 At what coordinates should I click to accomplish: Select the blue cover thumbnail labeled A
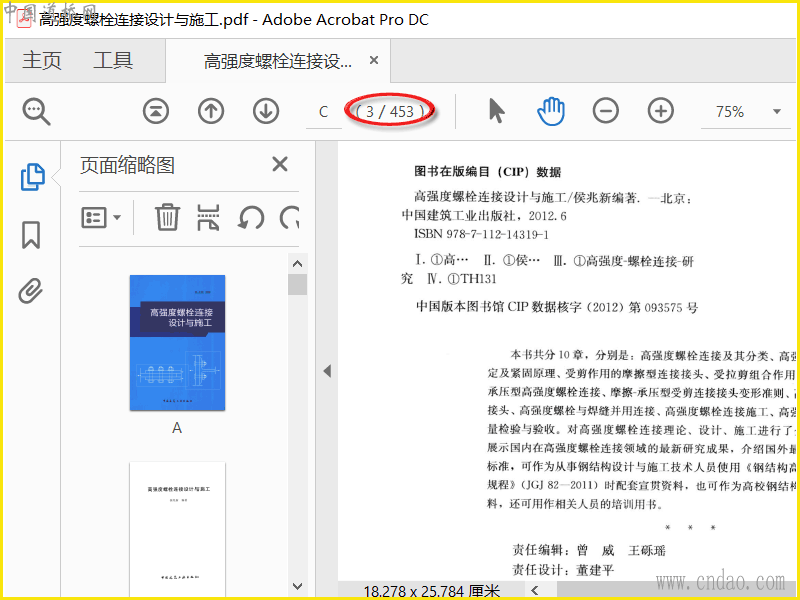point(177,342)
